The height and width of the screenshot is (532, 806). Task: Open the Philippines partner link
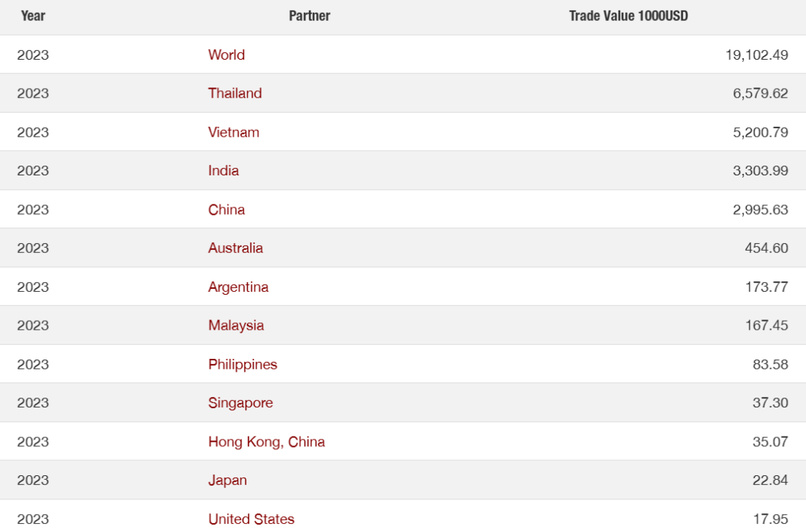click(243, 364)
